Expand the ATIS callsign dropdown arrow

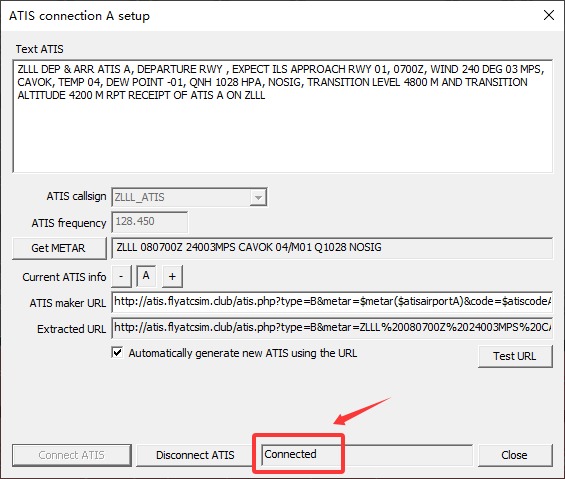[x=258, y=198]
